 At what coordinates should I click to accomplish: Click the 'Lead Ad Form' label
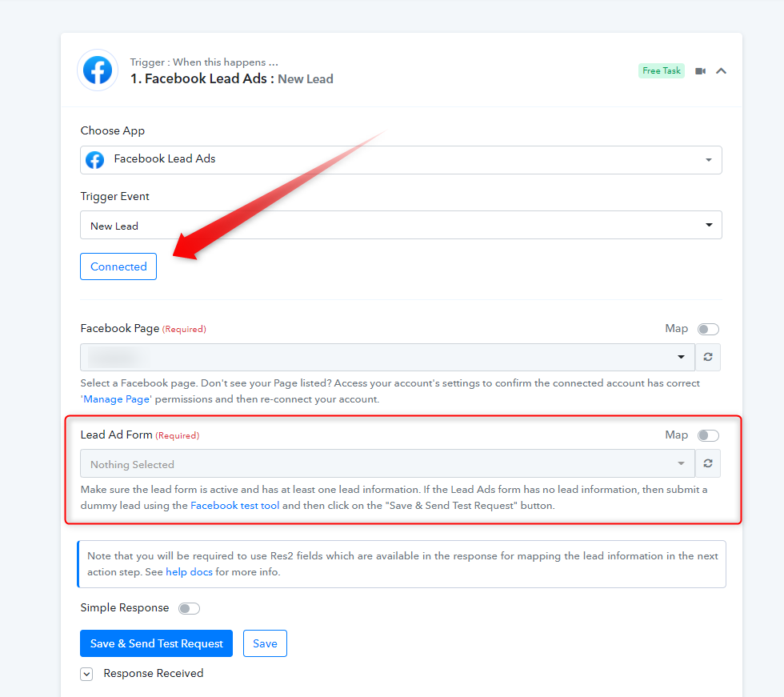click(x=117, y=435)
